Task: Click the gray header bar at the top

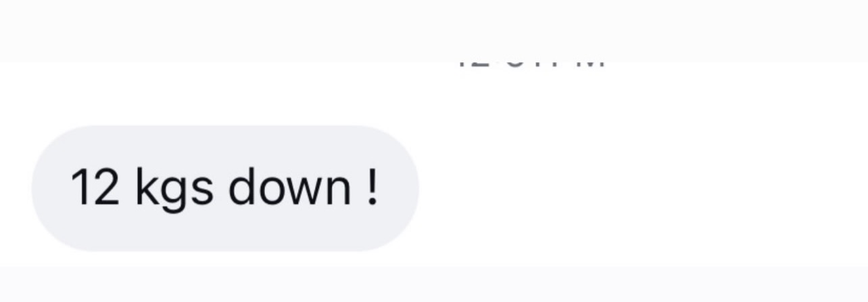Action: tap(434, 30)
